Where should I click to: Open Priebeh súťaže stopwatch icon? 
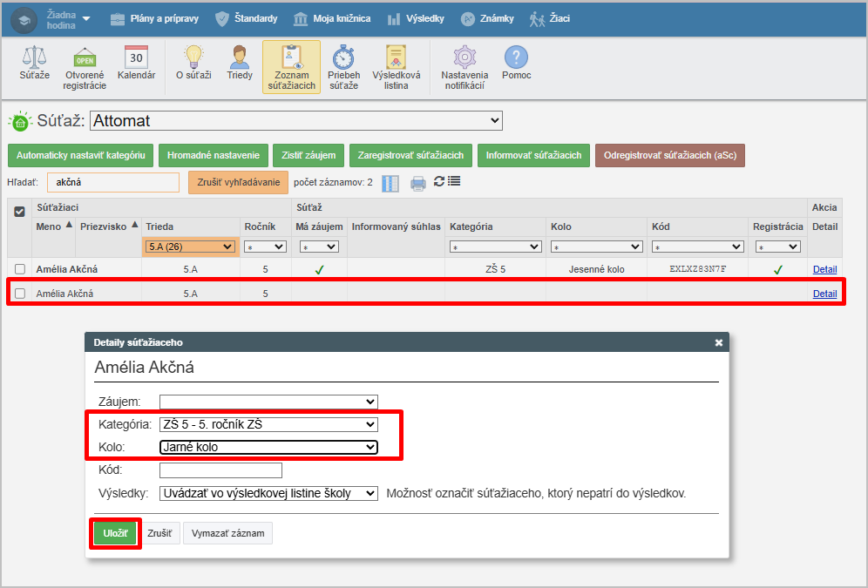[x=343, y=57]
